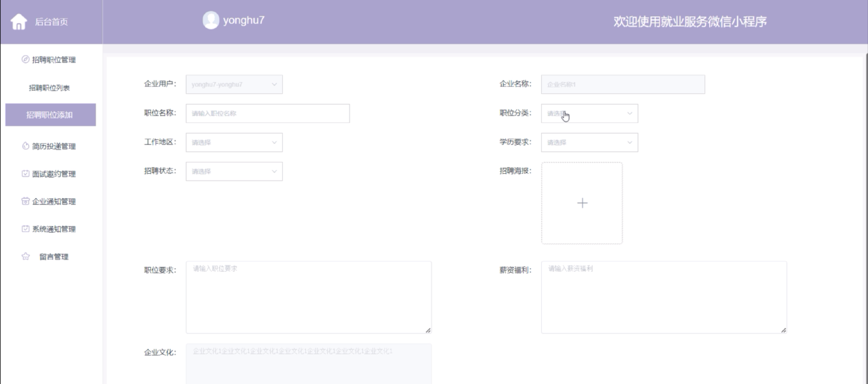The image size is (868, 384).
Task: Click the 简历投递管理 sidebar icon
Action: point(25,146)
